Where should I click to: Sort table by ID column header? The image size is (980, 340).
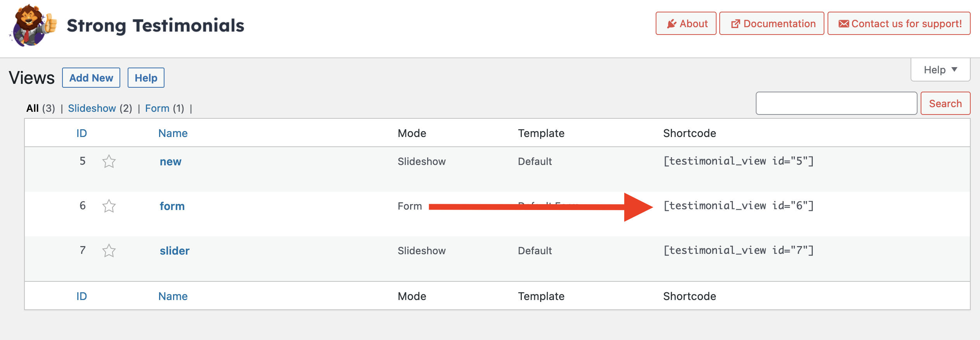click(81, 133)
